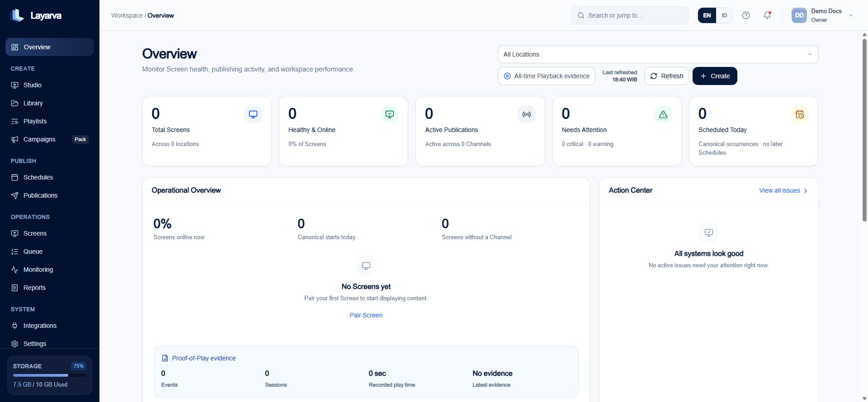This screenshot has height=402, width=868.
Task: Click the Schedules calendar icon
Action: [x=15, y=177]
